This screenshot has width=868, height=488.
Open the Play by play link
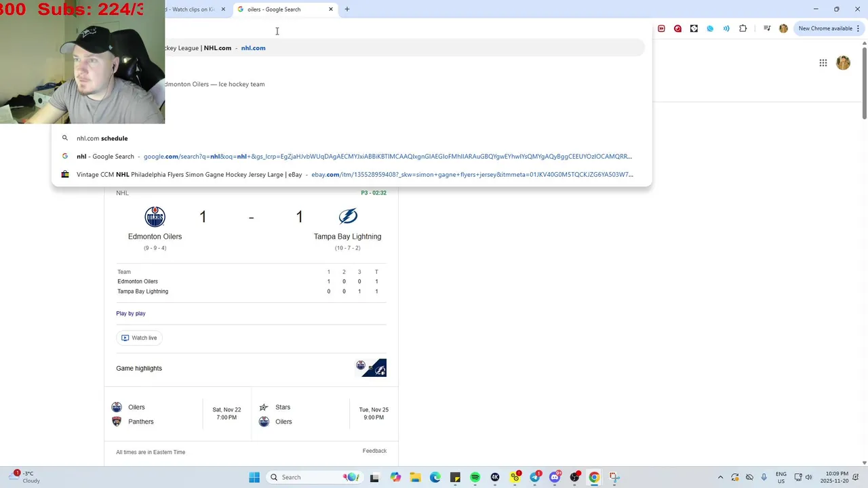pos(131,314)
